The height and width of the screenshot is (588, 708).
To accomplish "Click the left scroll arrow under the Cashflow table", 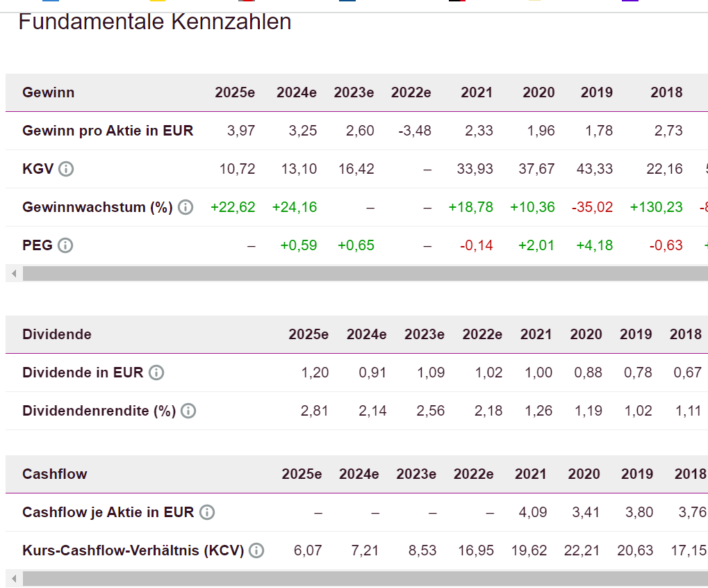I will [13, 578].
